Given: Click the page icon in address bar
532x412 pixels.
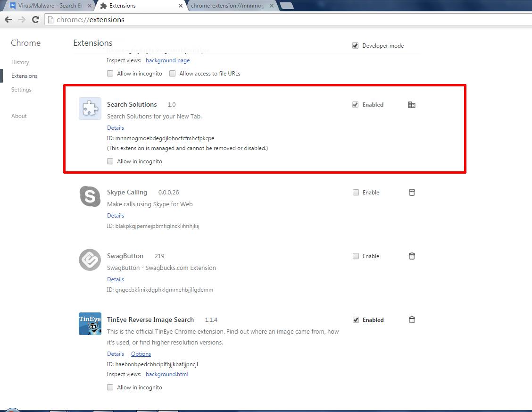Looking at the screenshot, I should pyautogui.click(x=50, y=20).
